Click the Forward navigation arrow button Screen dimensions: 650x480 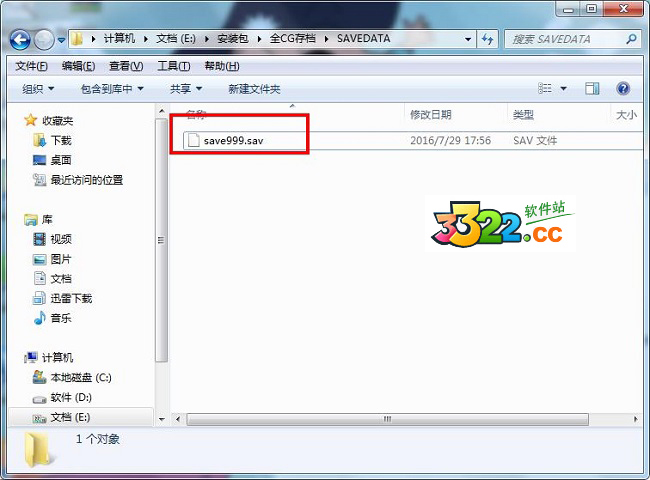[x=44, y=40]
